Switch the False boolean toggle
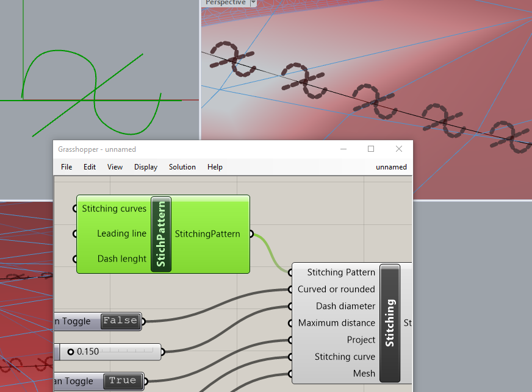532x392 pixels. (119, 321)
